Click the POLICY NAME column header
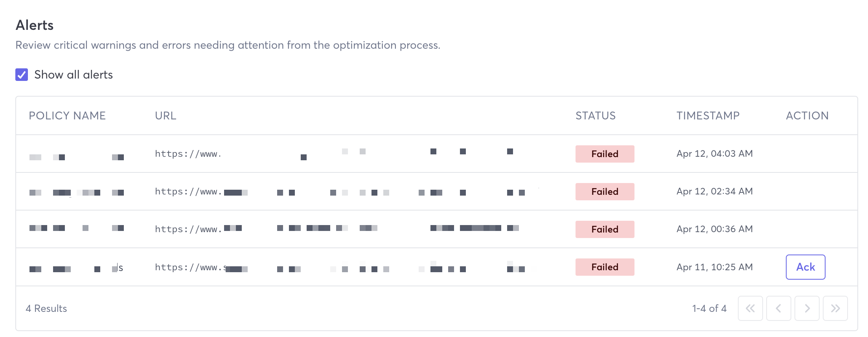The height and width of the screenshot is (337, 868). (67, 115)
